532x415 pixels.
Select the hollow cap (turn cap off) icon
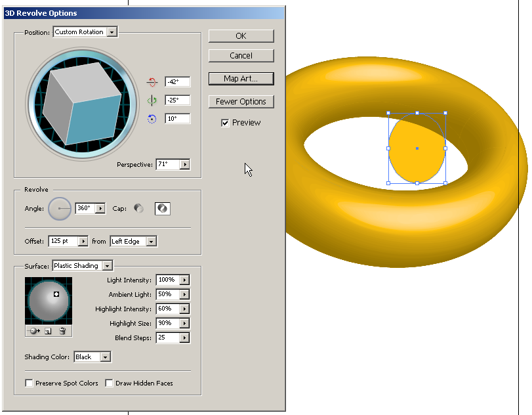coord(163,208)
